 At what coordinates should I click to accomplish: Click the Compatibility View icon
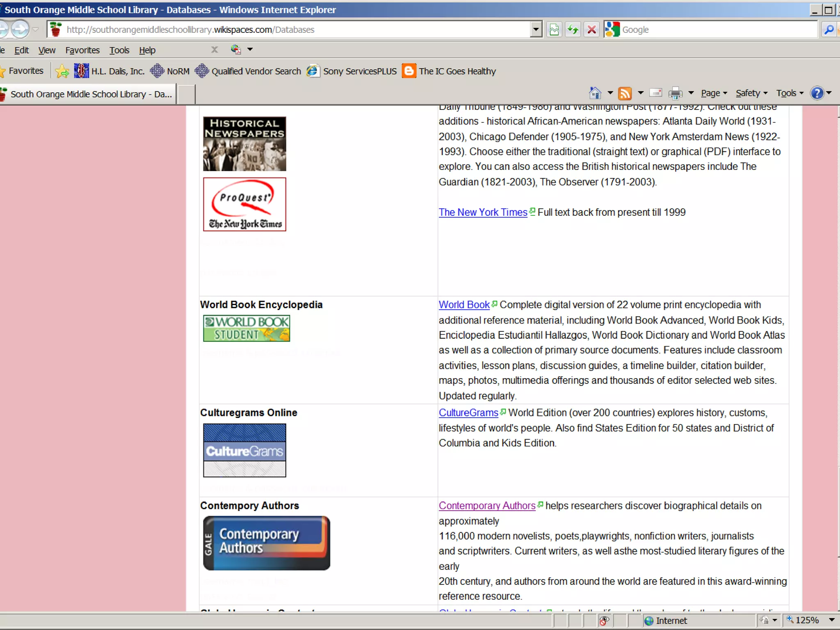[x=554, y=30]
